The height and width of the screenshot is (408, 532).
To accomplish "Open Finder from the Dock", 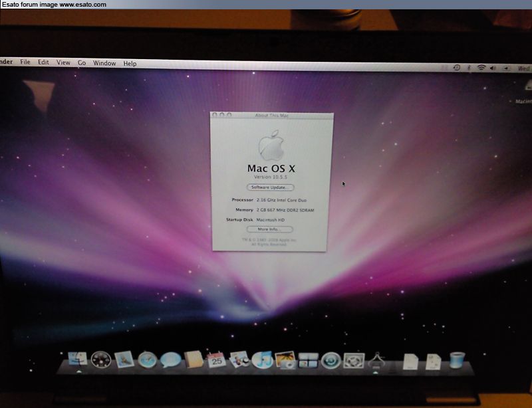I will click(x=78, y=360).
